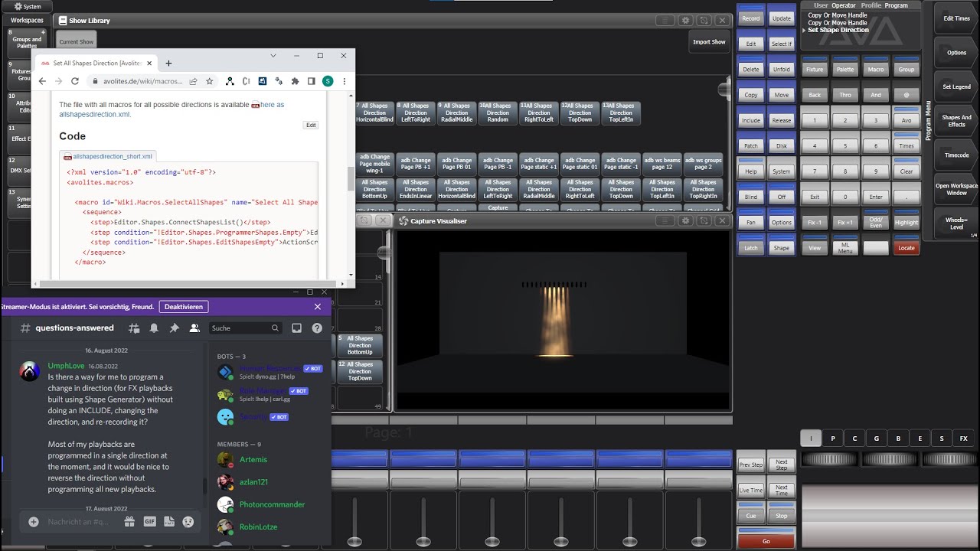Select the FX attribute bank
This screenshot has width=980, height=551.
coord(964,439)
